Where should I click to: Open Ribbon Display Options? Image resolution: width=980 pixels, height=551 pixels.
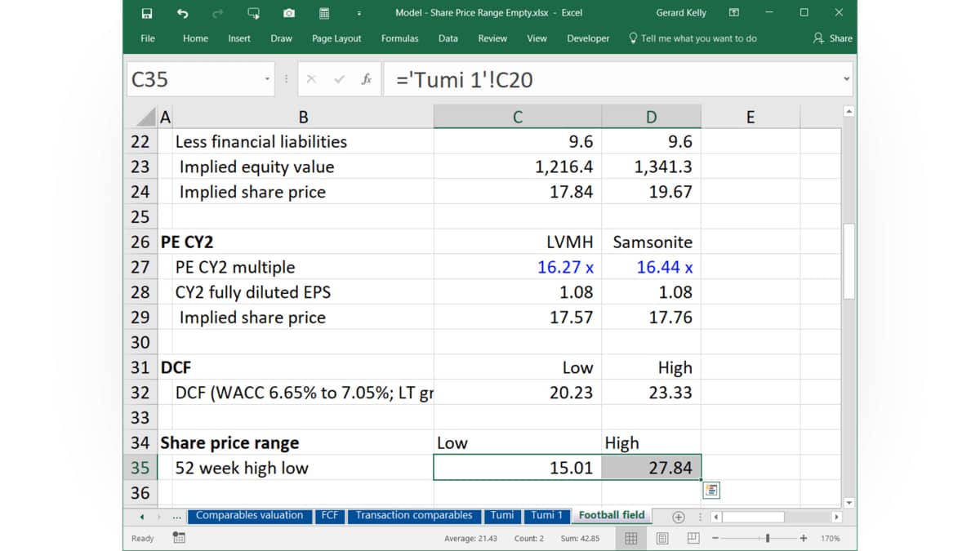(x=733, y=13)
